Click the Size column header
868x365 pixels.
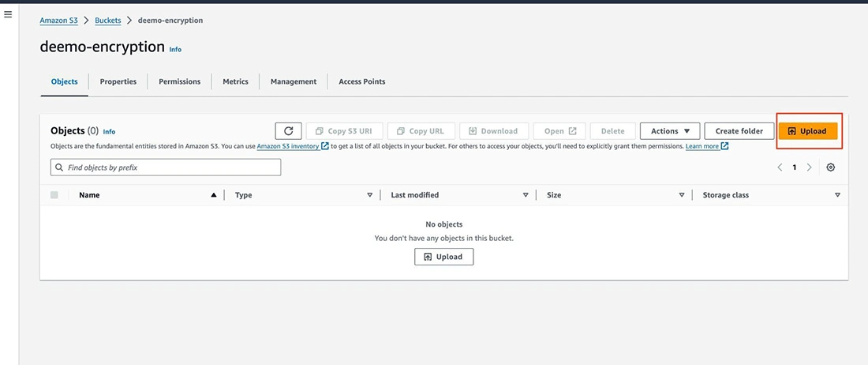(554, 195)
